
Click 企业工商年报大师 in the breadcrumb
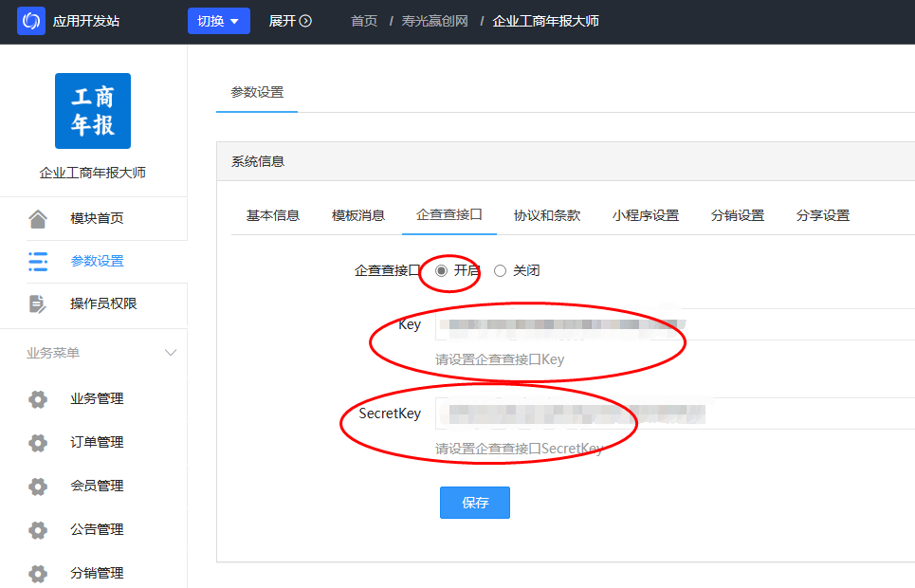(545, 21)
